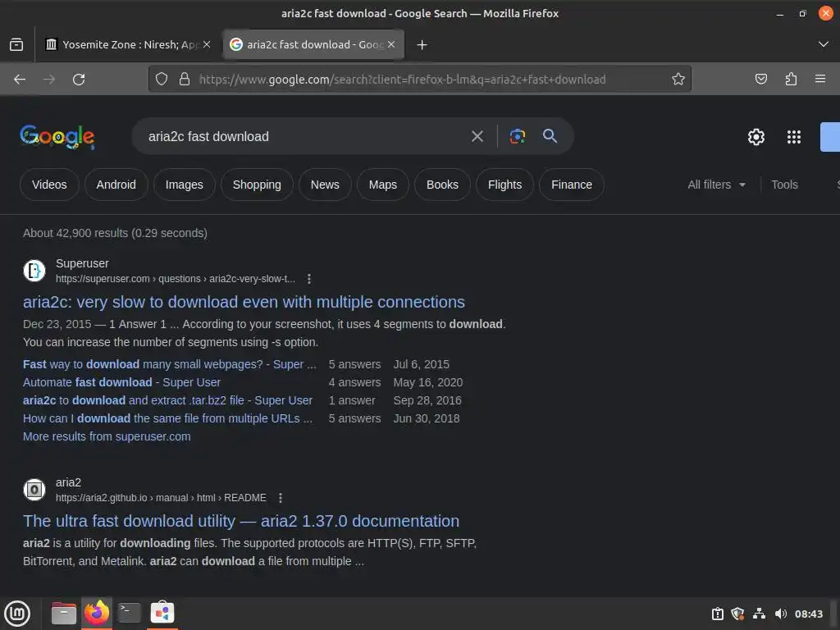Filter results by News
This screenshot has height=630, width=840.
(325, 185)
